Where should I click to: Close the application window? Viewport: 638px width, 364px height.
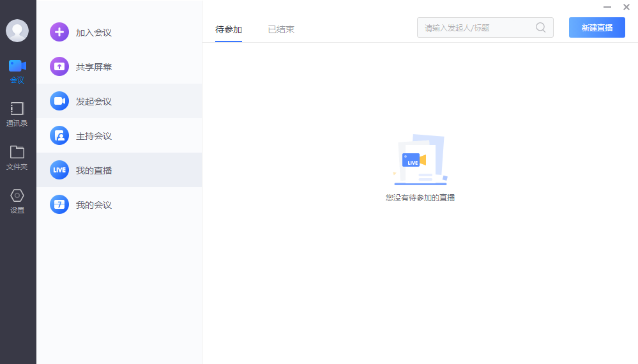point(627,7)
